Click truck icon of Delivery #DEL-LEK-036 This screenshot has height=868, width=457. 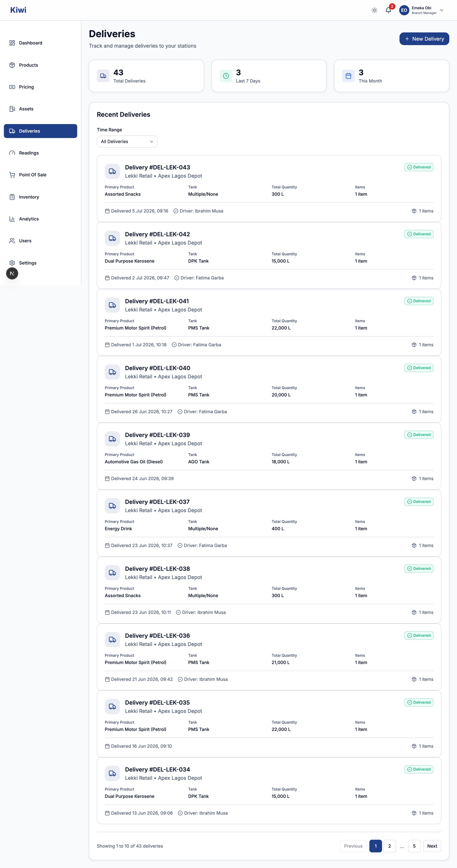112,640
